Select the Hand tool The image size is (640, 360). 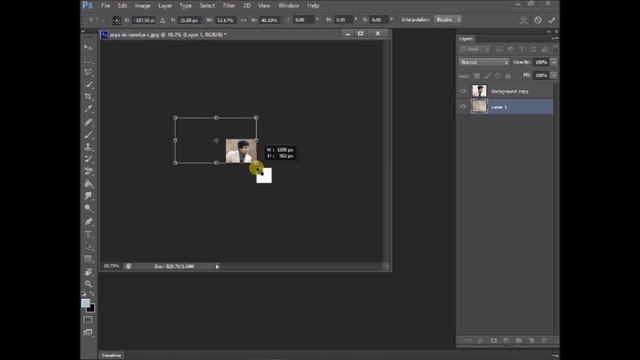point(88,272)
